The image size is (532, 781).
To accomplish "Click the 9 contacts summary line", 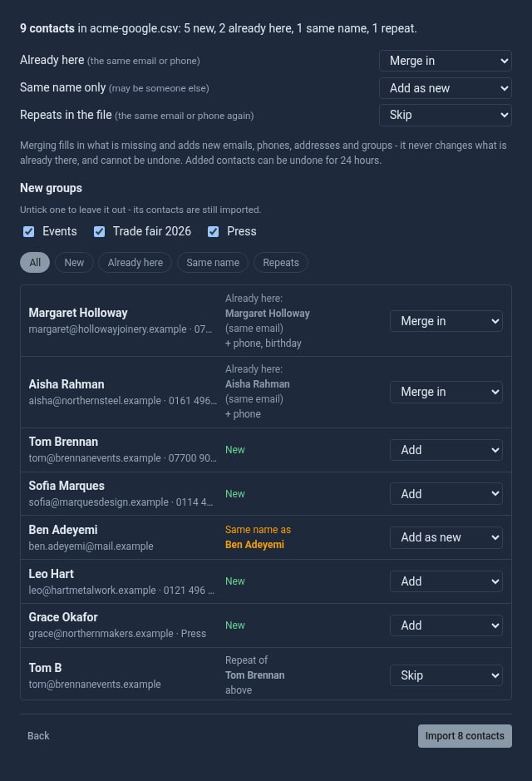I will pos(219,28).
